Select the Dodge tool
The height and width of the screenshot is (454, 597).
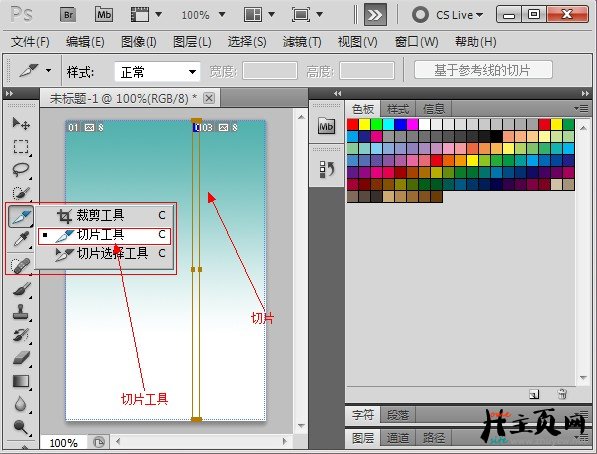(x=21, y=427)
